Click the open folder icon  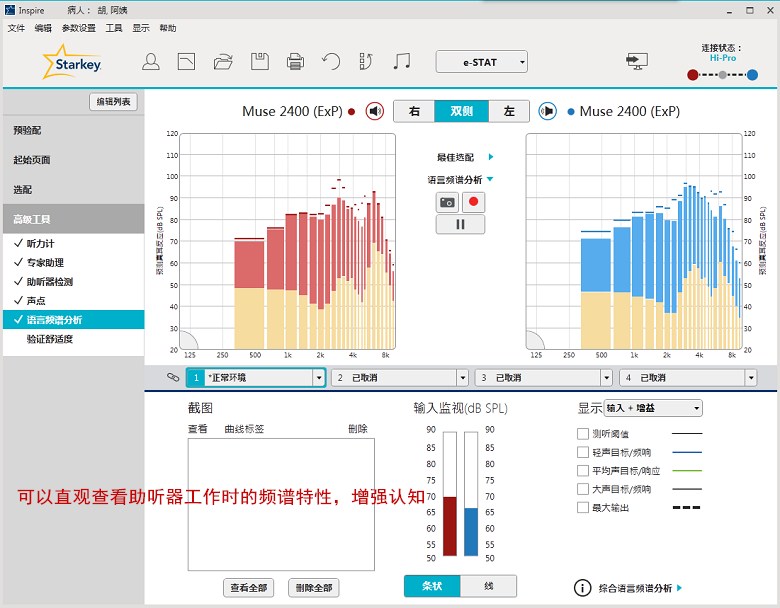[x=223, y=62]
